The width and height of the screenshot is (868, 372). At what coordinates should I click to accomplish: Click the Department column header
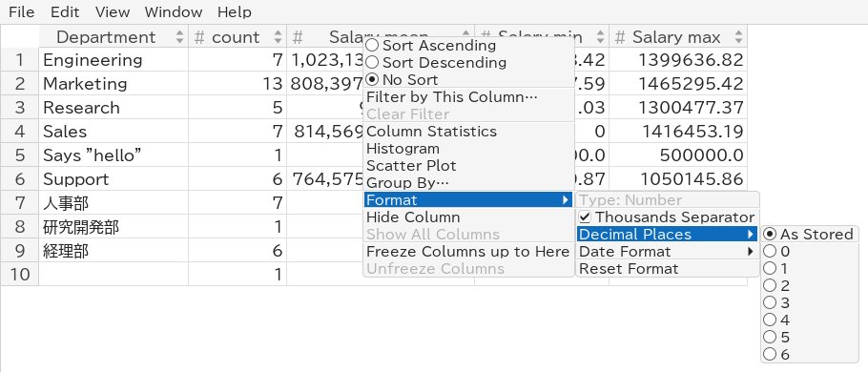click(x=114, y=36)
